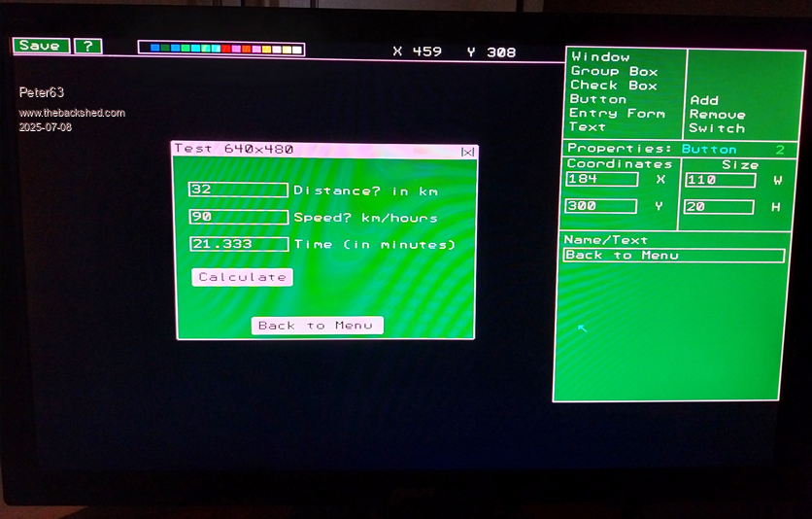Select Window in the element list
This screenshot has height=519, width=812.
click(x=600, y=57)
